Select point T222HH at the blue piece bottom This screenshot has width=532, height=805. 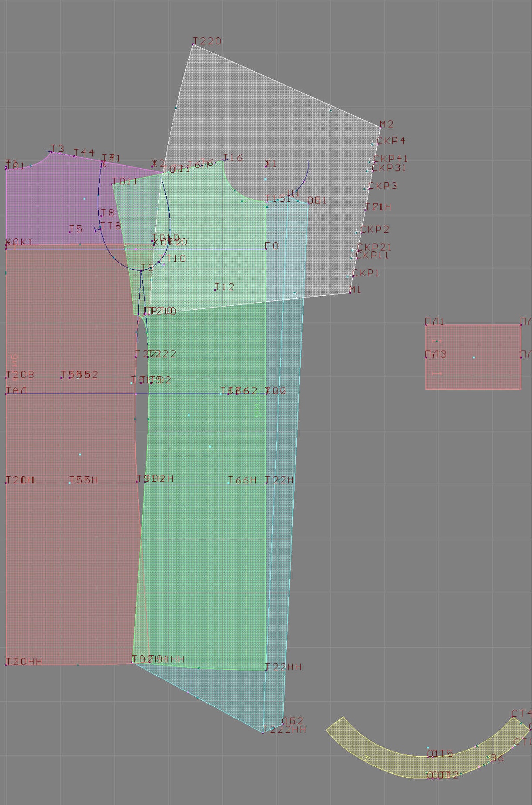(264, 732)
